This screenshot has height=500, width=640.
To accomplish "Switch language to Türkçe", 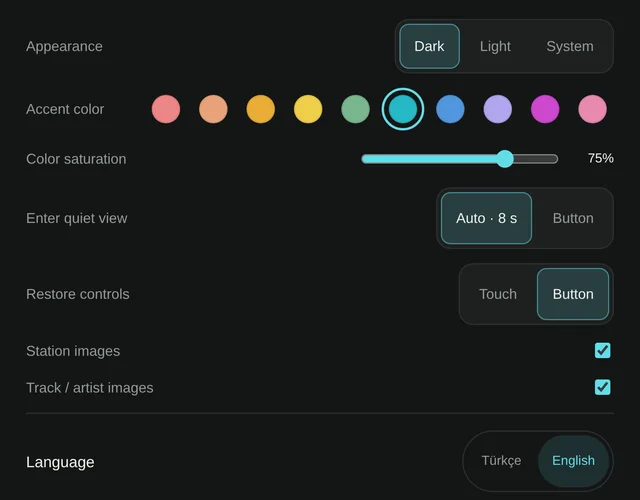I will click(502, 460).
